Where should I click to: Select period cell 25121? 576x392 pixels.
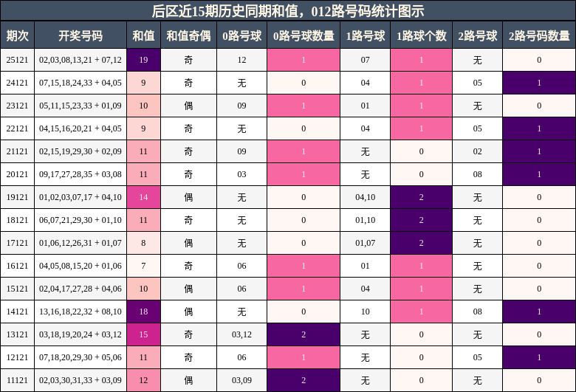click(x=17, y=60)
